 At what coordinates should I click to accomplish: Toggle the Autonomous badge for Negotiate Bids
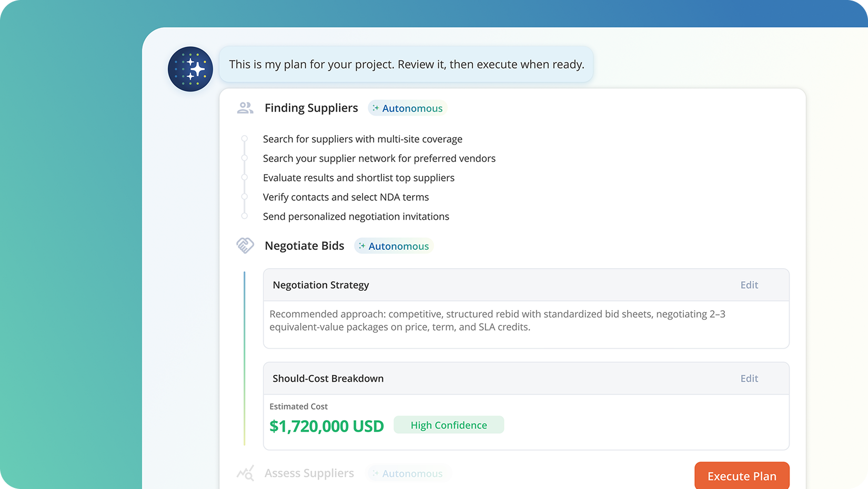click(394, 246)
